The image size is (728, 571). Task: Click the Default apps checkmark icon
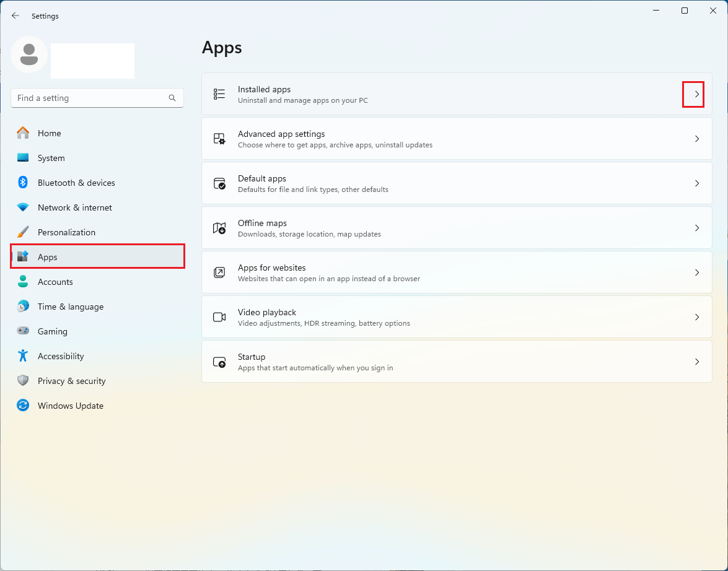coord(219,183)
